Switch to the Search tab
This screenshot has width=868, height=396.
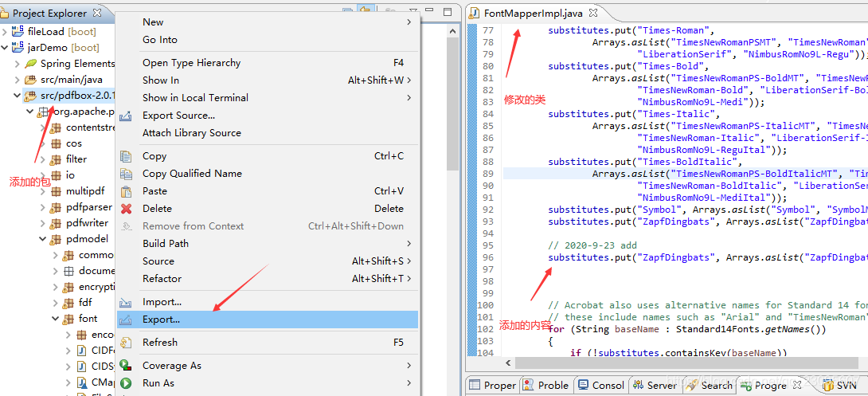coord(709,385)
